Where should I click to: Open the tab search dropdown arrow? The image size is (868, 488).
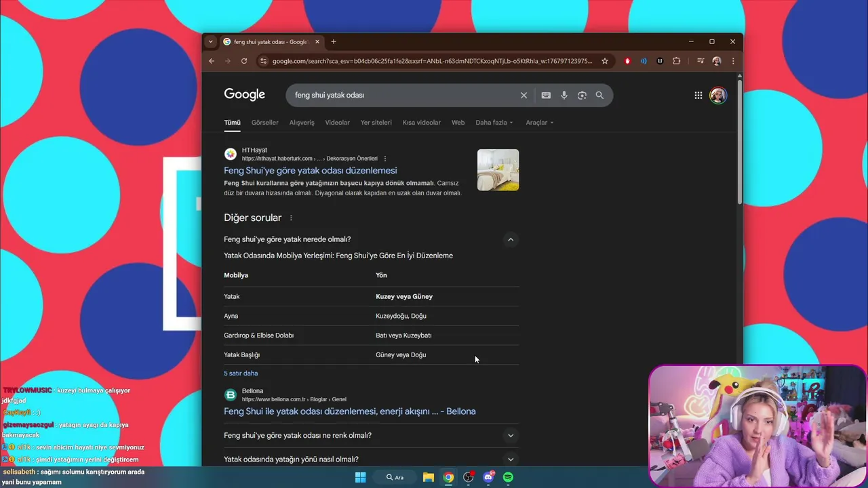210,42
